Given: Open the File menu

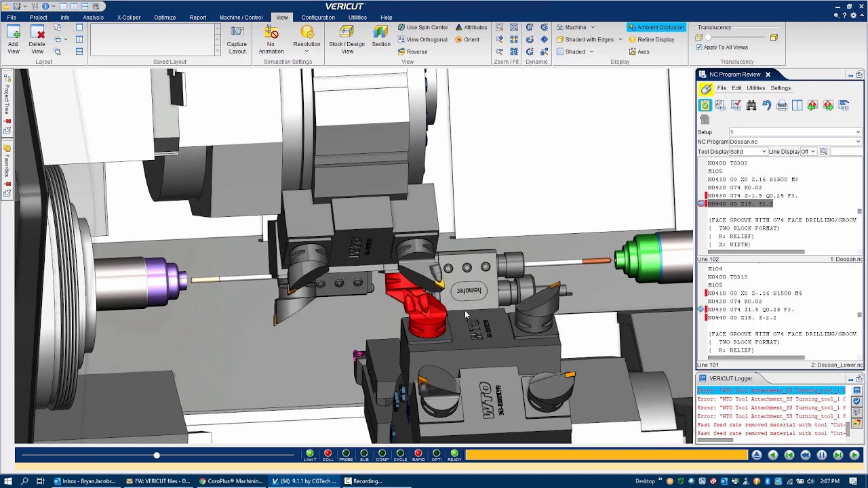Looking at the screenshot, I should [x=12, y=18].
